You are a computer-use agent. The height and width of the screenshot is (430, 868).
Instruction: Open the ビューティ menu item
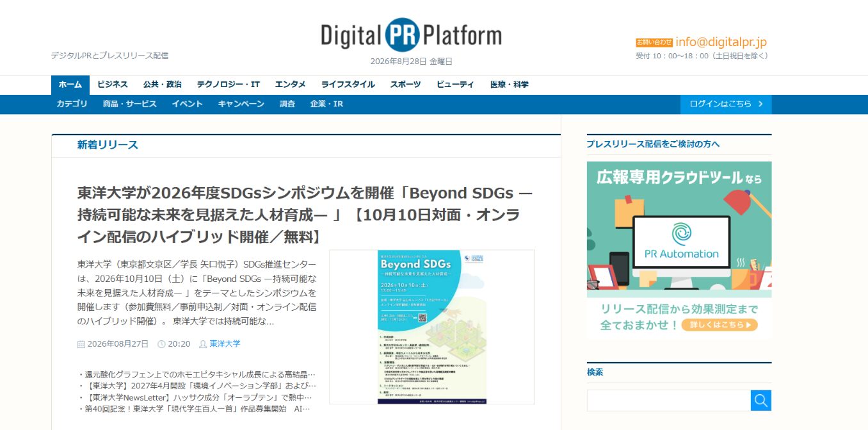[456, 85]
